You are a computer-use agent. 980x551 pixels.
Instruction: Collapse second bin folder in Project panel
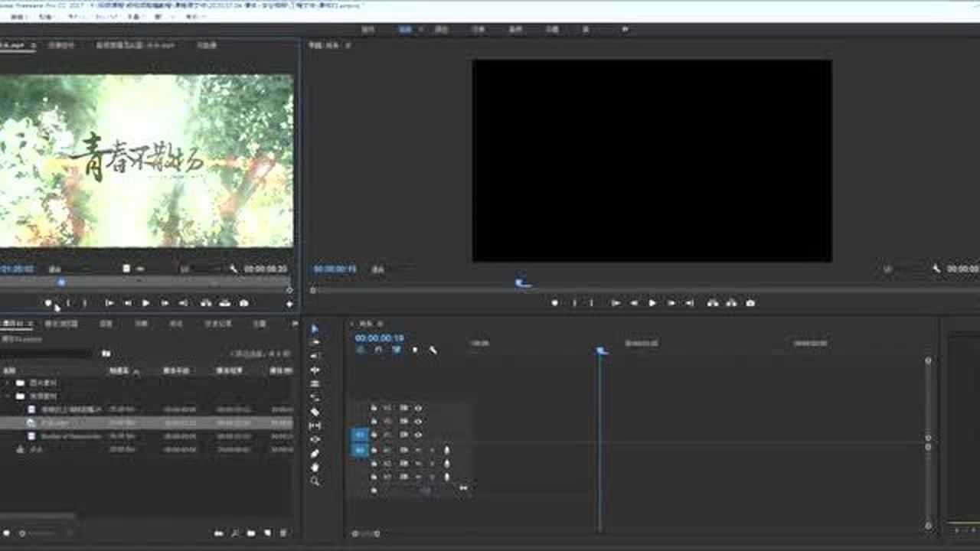tap(8, 396)
